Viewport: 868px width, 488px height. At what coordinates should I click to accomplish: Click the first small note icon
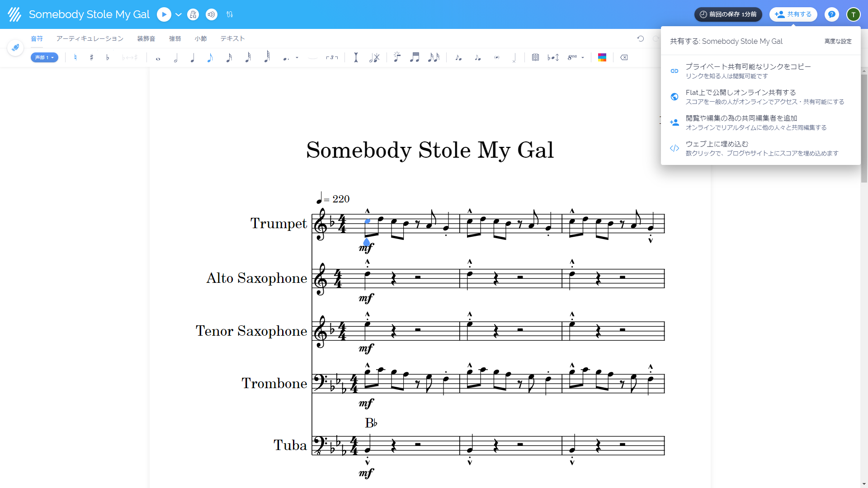(458, 57)
